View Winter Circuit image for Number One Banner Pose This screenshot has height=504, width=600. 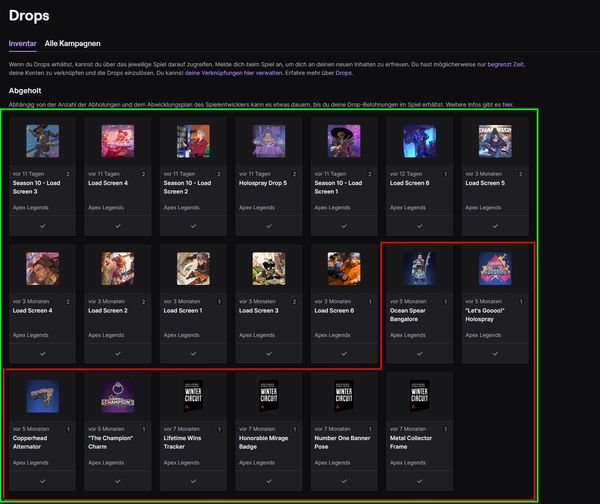click(x=344, y=396)
